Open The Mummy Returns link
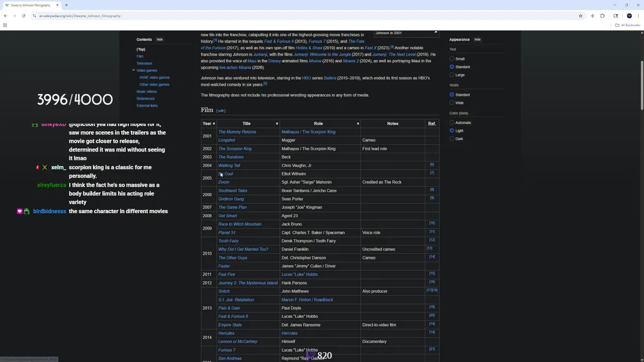This screenshot has width=644, height=362. coord(237,132)
